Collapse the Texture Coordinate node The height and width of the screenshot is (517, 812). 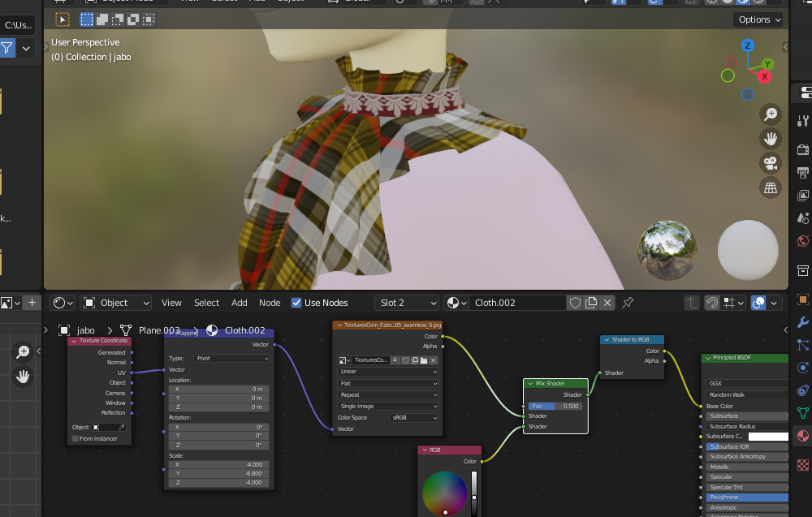click(74, 341)
